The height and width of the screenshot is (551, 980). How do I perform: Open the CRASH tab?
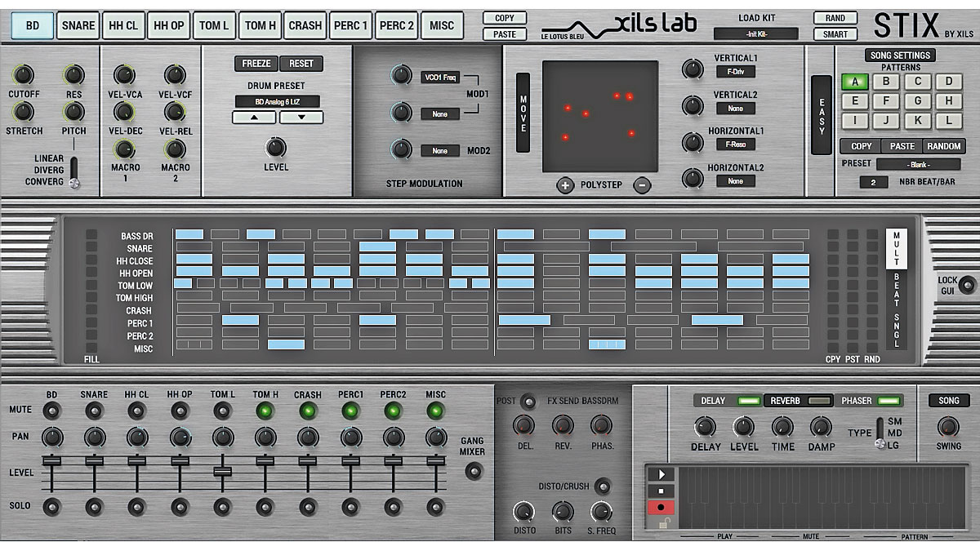pos(305,25)
